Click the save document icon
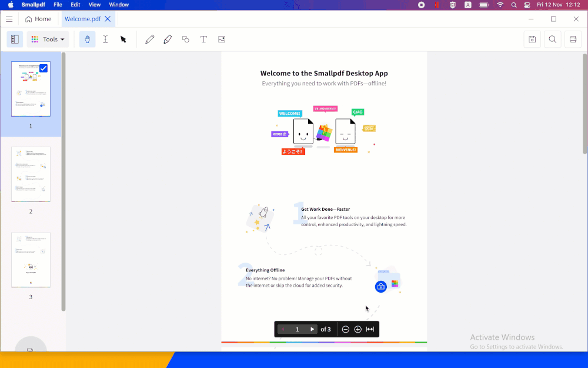Image resolution: width=588 pixels, height=368 pixels. pos(532,39)
